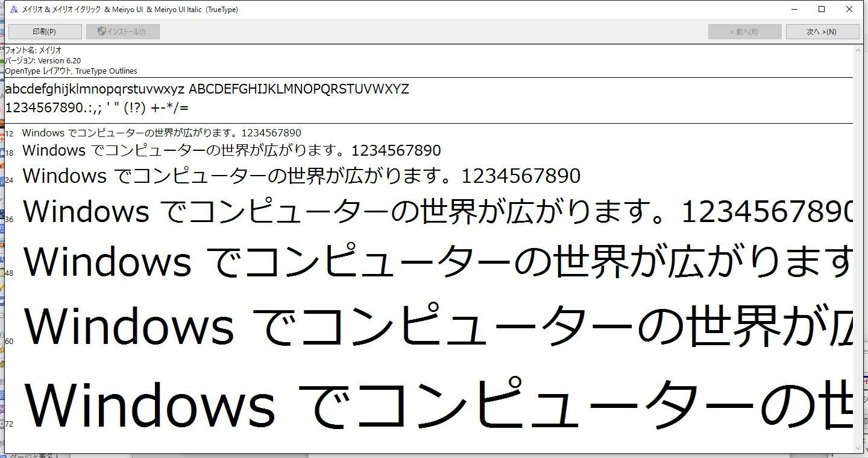
Task: Minimize the font viewer window
Action: coord(794,9)
